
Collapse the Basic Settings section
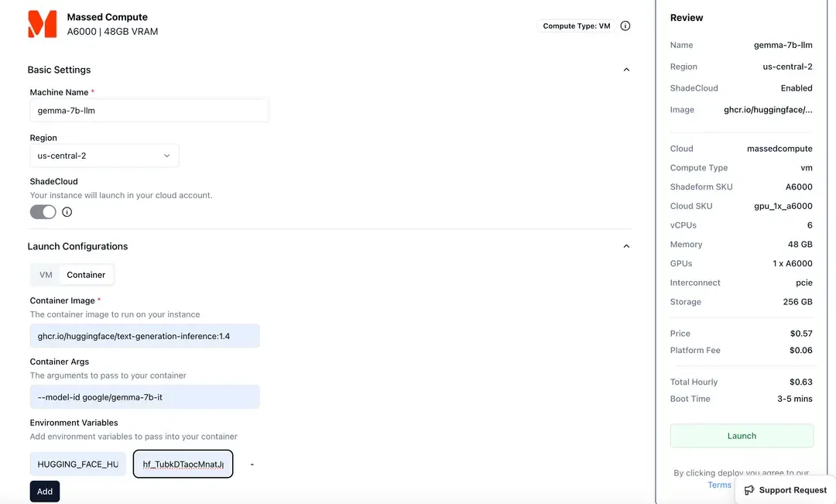coord(626,70)
